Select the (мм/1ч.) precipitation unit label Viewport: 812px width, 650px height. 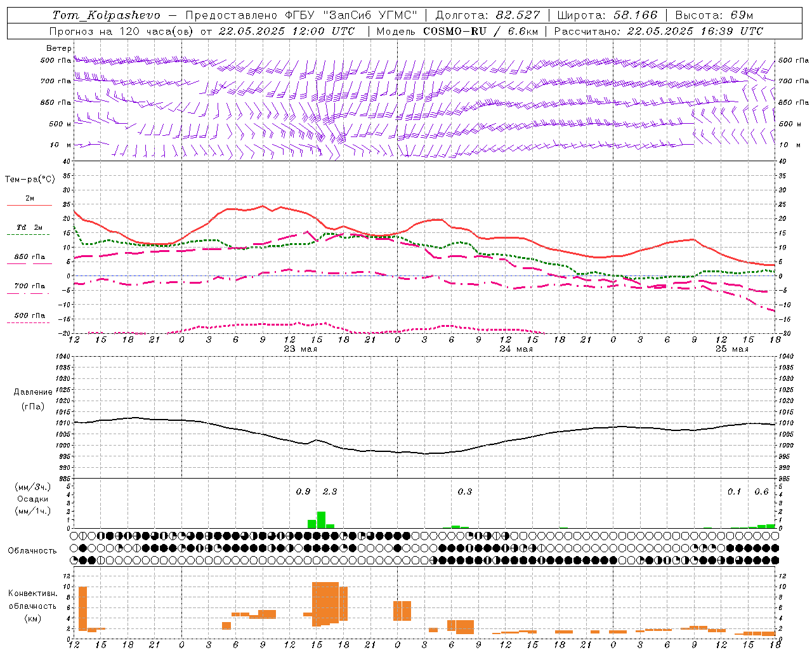point(33,510)
